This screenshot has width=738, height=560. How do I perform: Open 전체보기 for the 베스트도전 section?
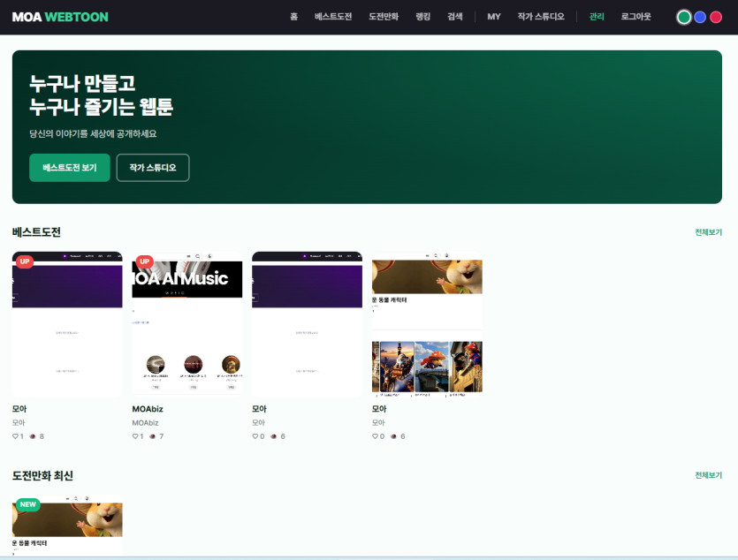pyautogui.click(x=708, y=232)
